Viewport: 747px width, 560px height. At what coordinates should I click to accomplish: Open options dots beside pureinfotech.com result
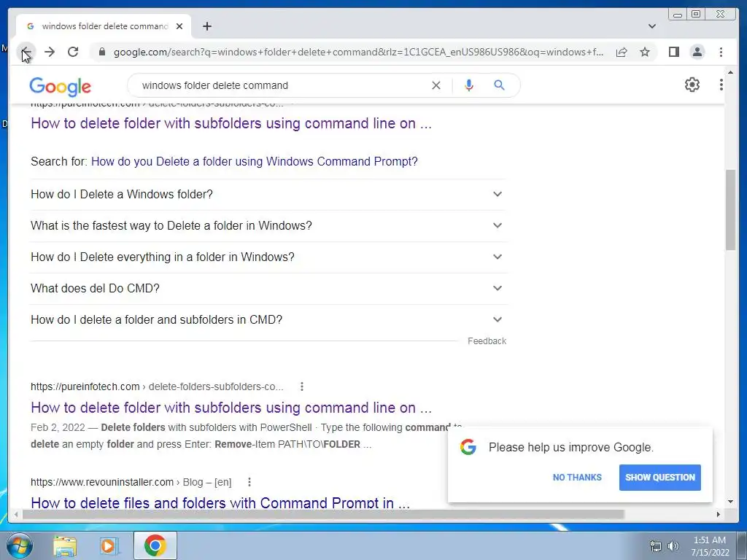(x=301, y=386)
